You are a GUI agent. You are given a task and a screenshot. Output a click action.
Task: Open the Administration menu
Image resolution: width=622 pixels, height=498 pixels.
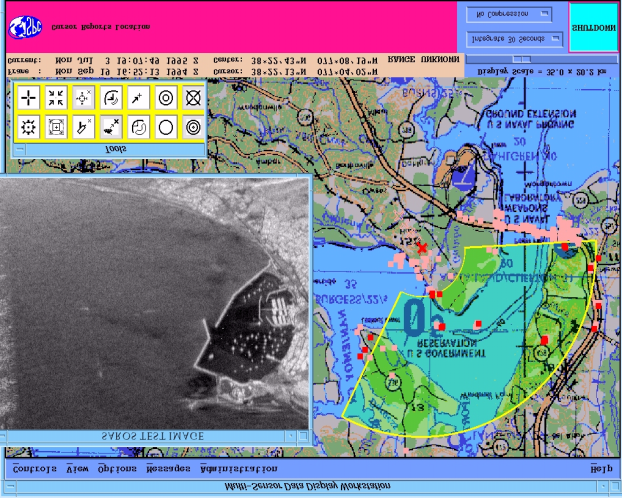[x=239, y=469]
